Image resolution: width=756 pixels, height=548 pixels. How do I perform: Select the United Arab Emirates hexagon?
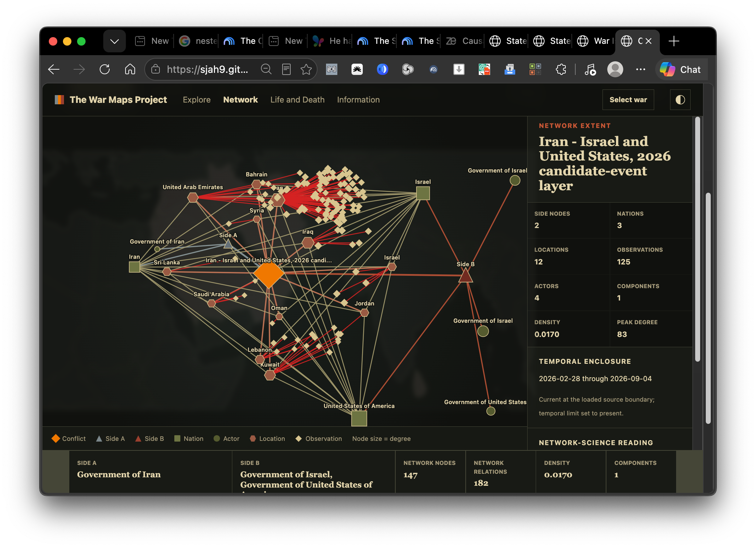193,197
